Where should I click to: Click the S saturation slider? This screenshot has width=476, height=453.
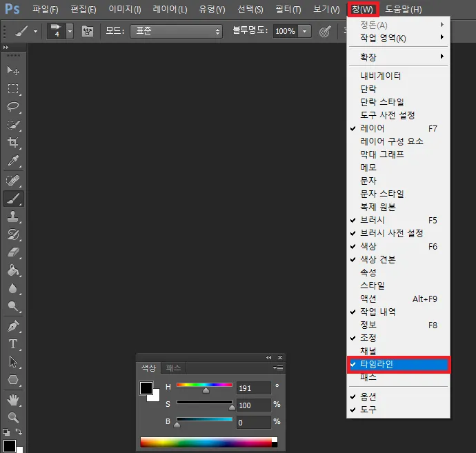pyautogui.click(x=204, y=402)
